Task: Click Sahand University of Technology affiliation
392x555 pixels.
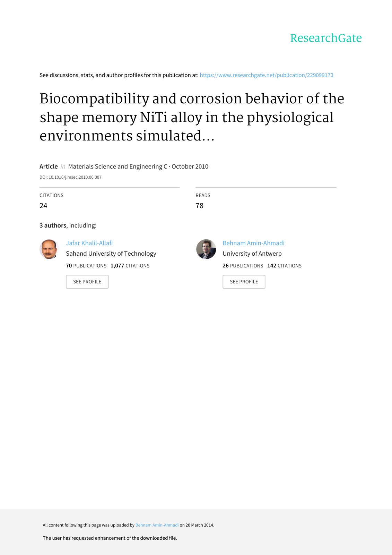Action: click(111, 254)
